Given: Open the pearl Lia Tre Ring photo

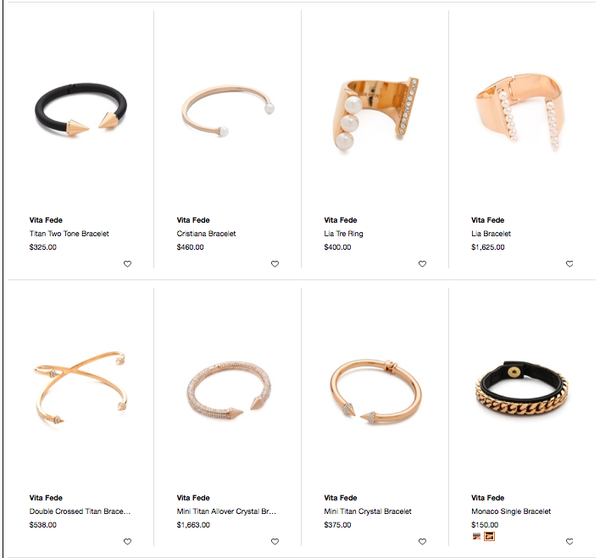Looking at the screenshot, I should 375,114.
